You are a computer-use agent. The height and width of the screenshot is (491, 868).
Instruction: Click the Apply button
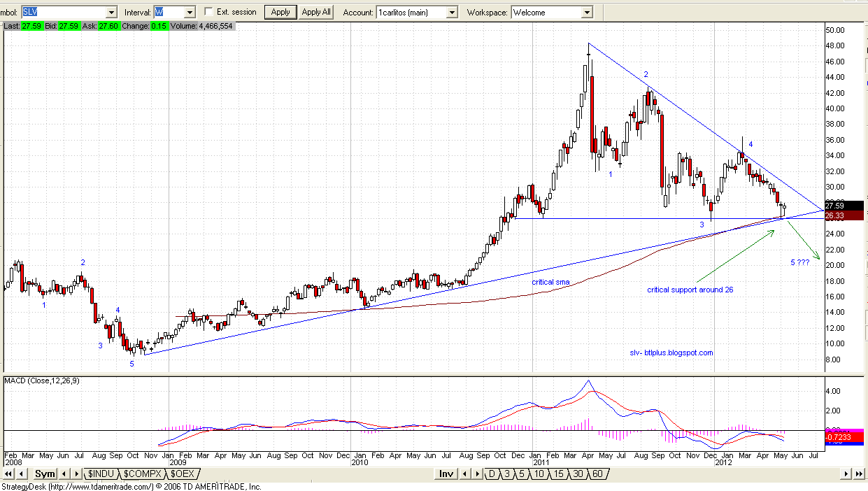pos(280,11)
